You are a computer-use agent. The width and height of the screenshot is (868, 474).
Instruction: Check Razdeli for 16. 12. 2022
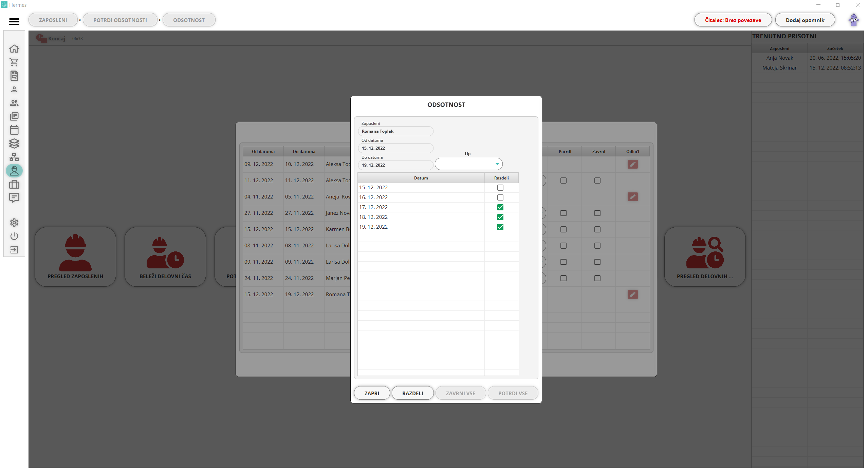pyautogui.click(x=500, y=197)
